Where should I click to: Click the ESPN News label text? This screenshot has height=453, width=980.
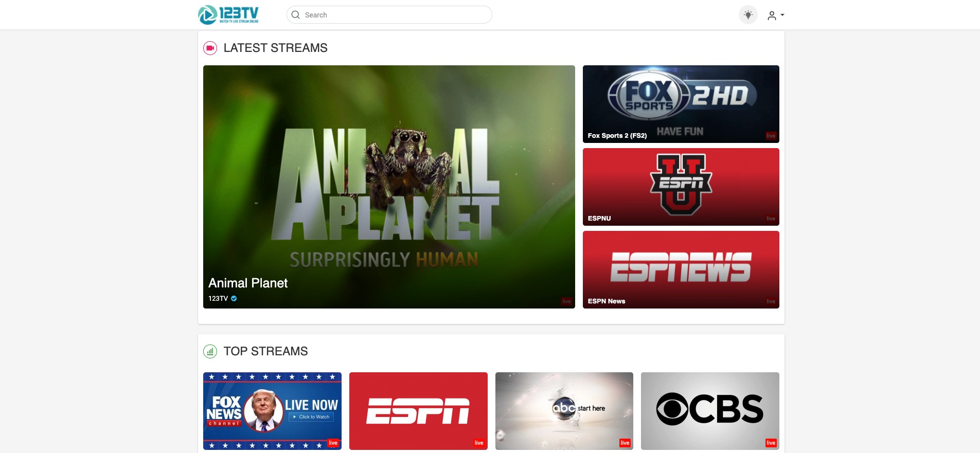[607, 301]
